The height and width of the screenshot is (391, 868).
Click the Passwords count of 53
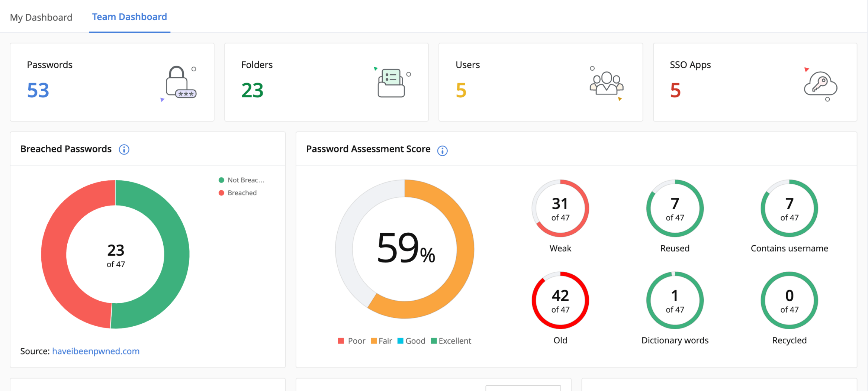(x=38, y=90)
